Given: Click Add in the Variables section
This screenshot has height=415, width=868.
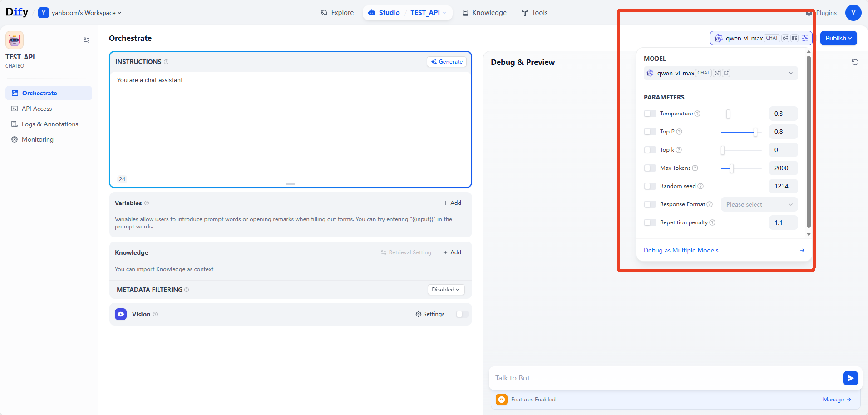Looking at the screenshot, I should [x=452, y=203].
